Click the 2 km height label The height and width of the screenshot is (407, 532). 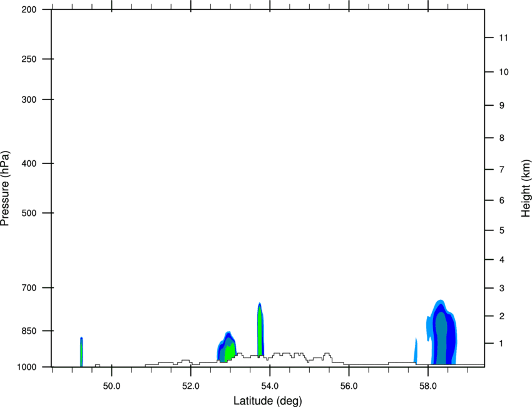pos(502,316)
